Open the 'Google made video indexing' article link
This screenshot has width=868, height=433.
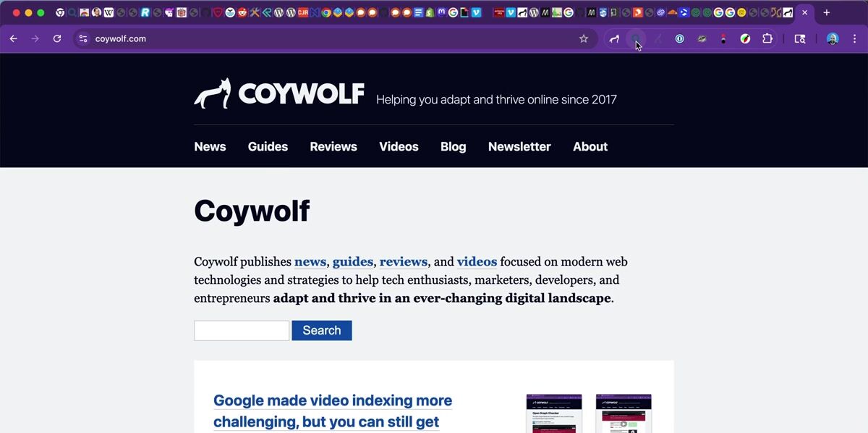[333, 411]
